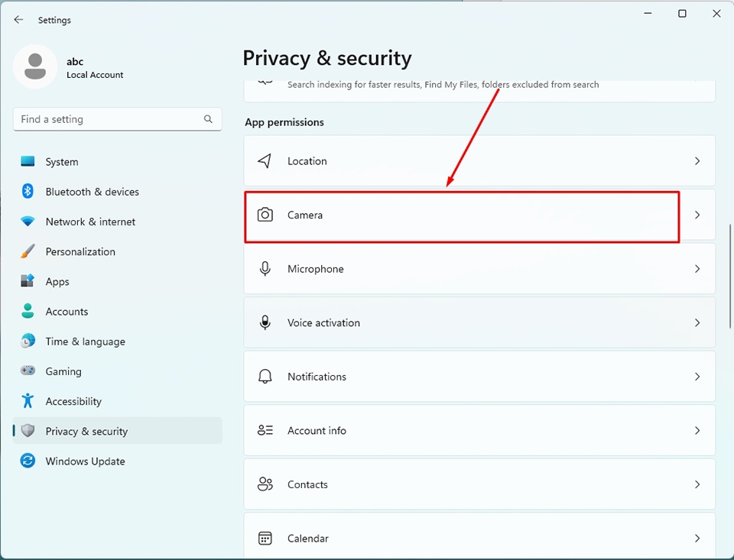Select the Contacts label
Viewport: 734px width, 560px height.
tap(307, 484)
